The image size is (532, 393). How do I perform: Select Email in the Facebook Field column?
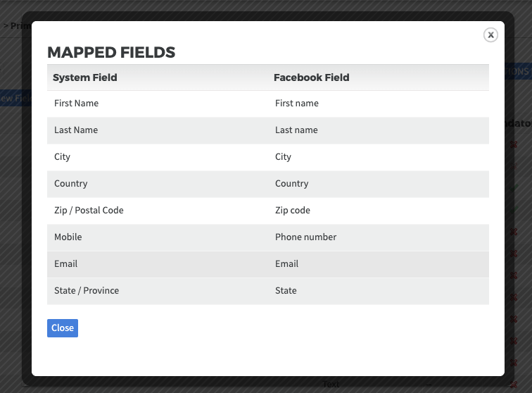(287, 264)
